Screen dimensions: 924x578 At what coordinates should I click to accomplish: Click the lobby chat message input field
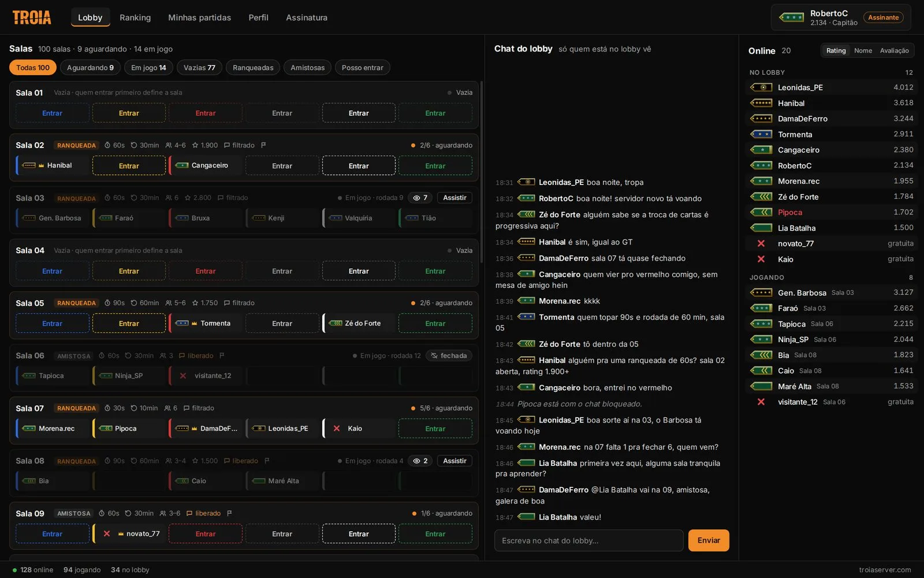point(589,540)
